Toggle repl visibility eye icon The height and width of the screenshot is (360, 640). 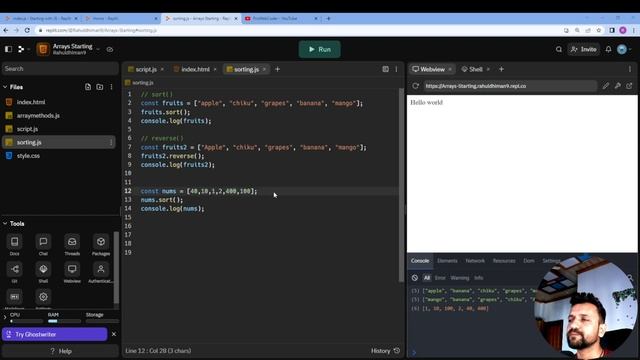point(110,49)
